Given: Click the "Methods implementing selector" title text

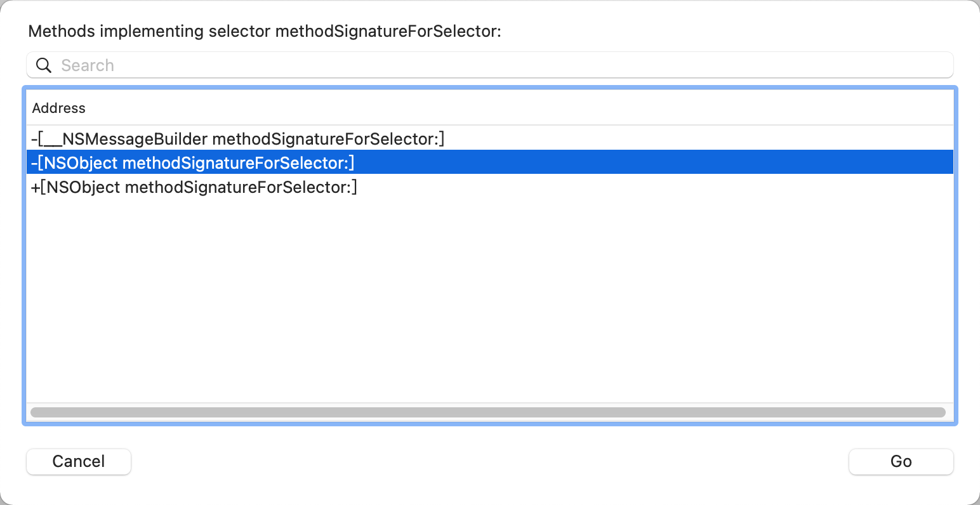Looking at the screenshot, I should [265, 31].
